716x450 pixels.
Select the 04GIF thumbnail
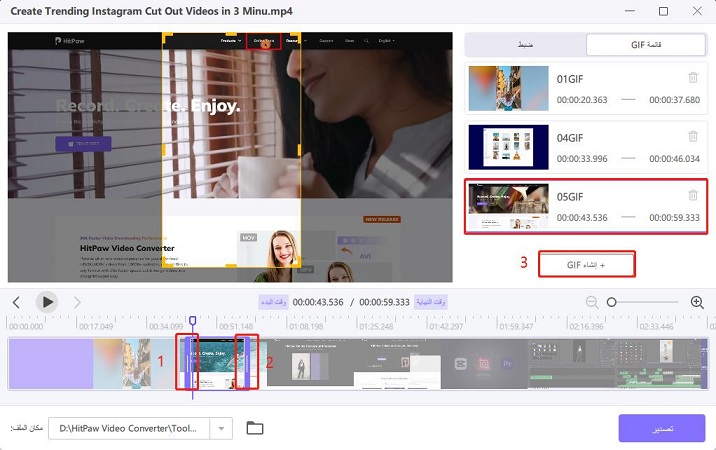(x=508, y=147)
